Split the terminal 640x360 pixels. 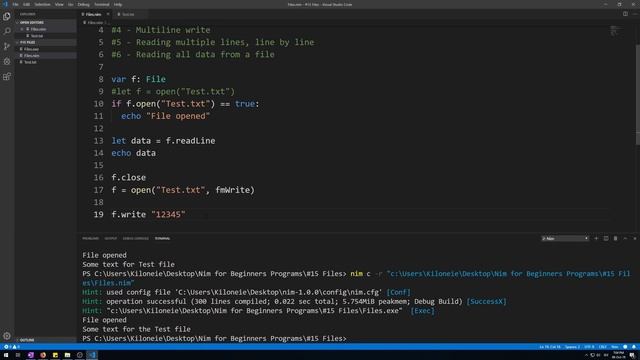pos(606,238)
